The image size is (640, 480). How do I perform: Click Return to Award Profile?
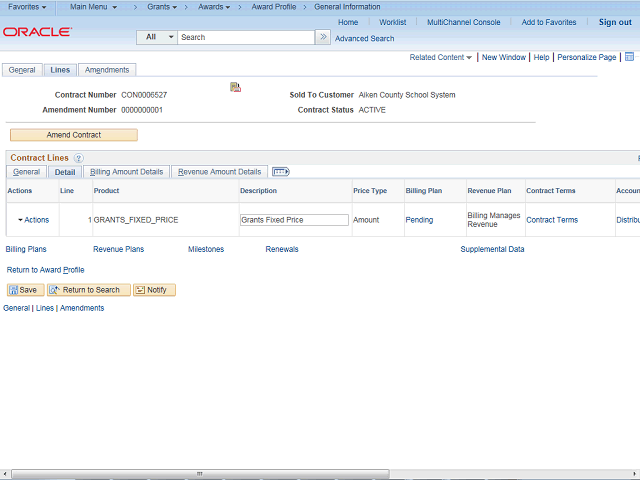[45, 270]
